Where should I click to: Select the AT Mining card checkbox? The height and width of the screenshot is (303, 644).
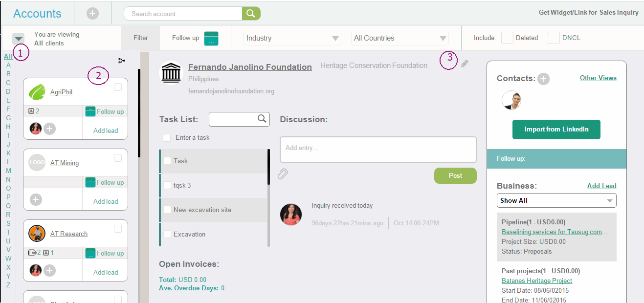coord(118,158)
